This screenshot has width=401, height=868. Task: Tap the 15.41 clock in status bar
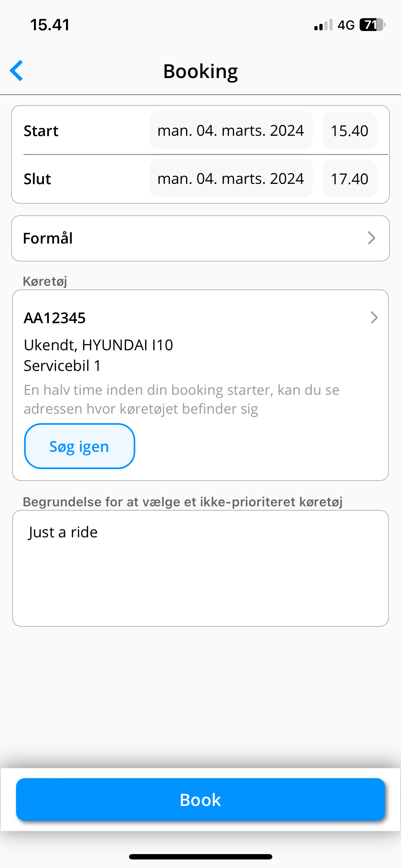pyautogui.click(x=50, y=25)
